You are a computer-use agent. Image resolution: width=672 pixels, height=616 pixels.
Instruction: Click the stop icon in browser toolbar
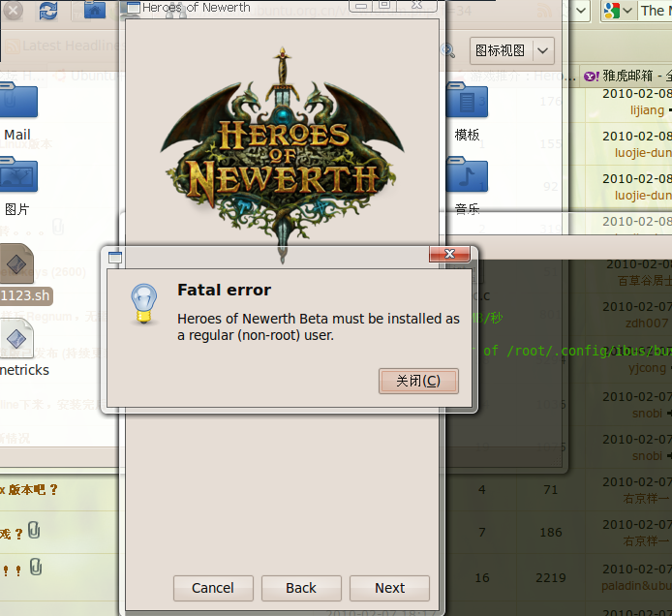[x=13, y=11]
